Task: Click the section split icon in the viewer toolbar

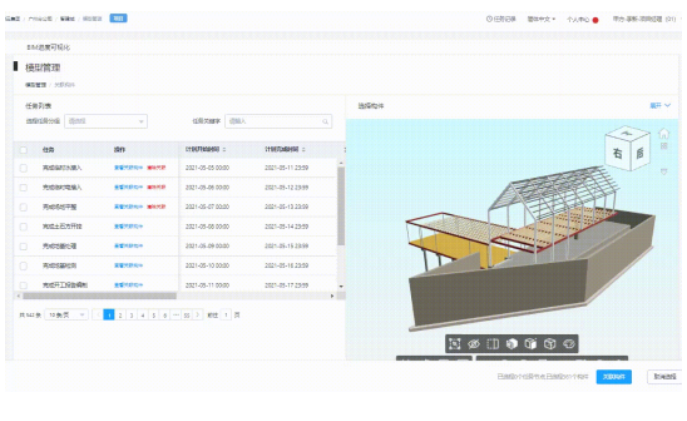Action: coord(492,343)
